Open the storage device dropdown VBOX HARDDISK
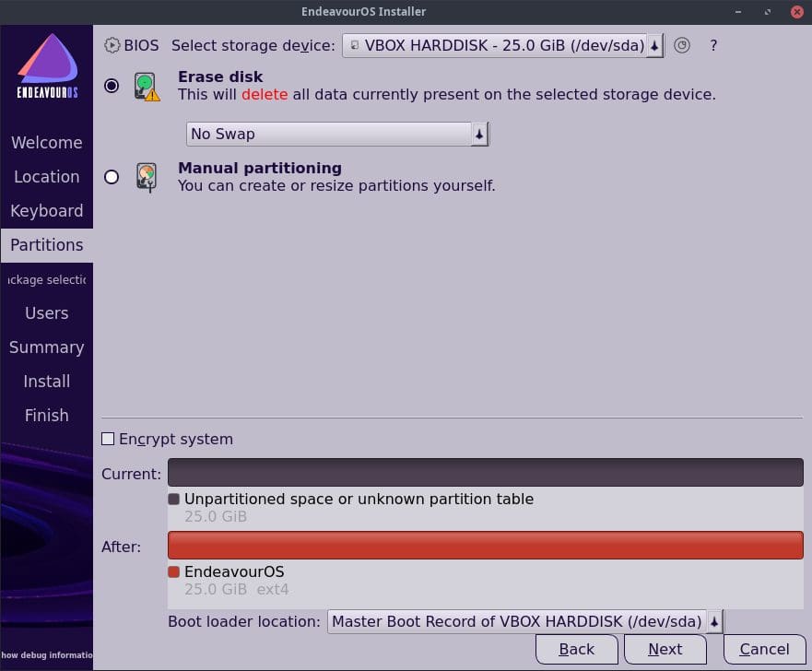The height and width of the screenshot is (671, 812). (x=502, y=45)
